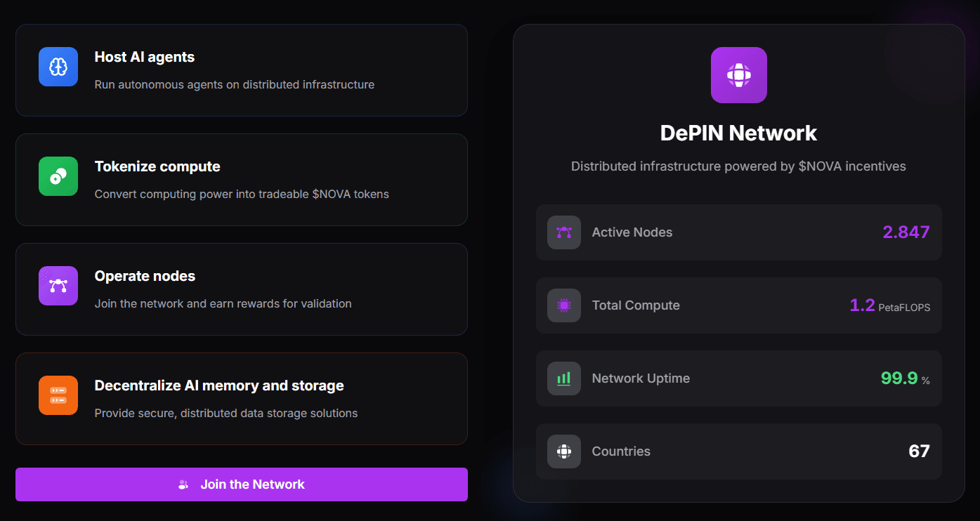980x521 pixels.
Task: Click the green coins icon for Tokenize compute
Action: pyautogui.click(x=58, y=176)
